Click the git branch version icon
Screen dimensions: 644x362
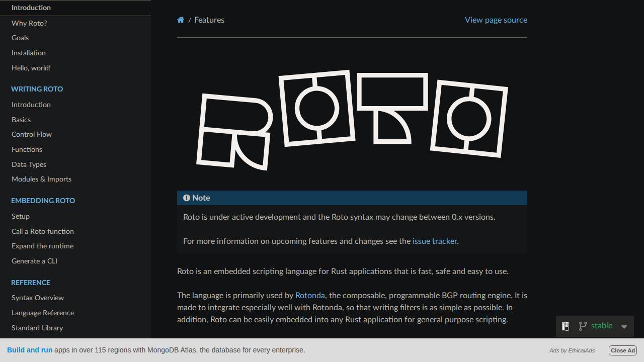point(583,326)
